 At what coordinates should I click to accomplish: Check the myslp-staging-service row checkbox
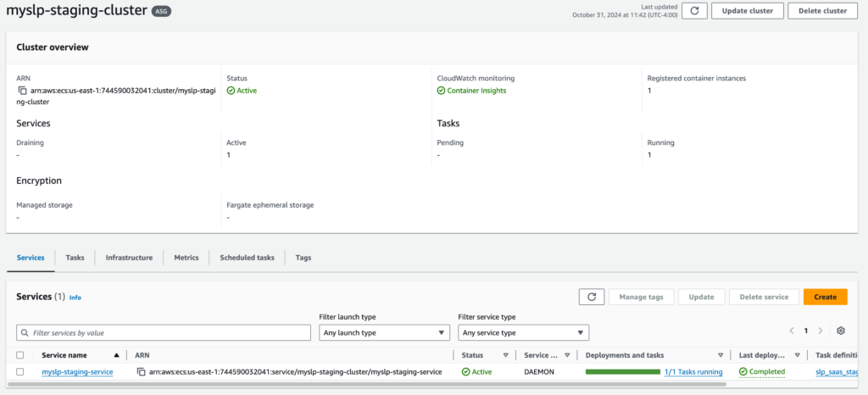[x=20, y=372]
